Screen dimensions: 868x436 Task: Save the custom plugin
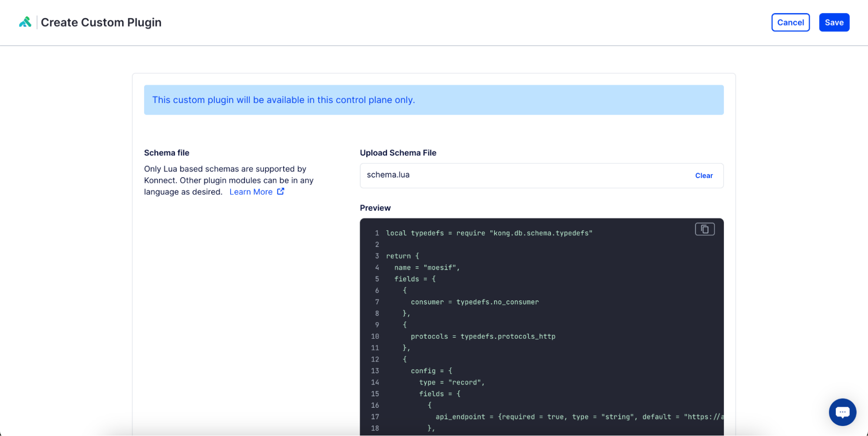[x=834, y=22]
